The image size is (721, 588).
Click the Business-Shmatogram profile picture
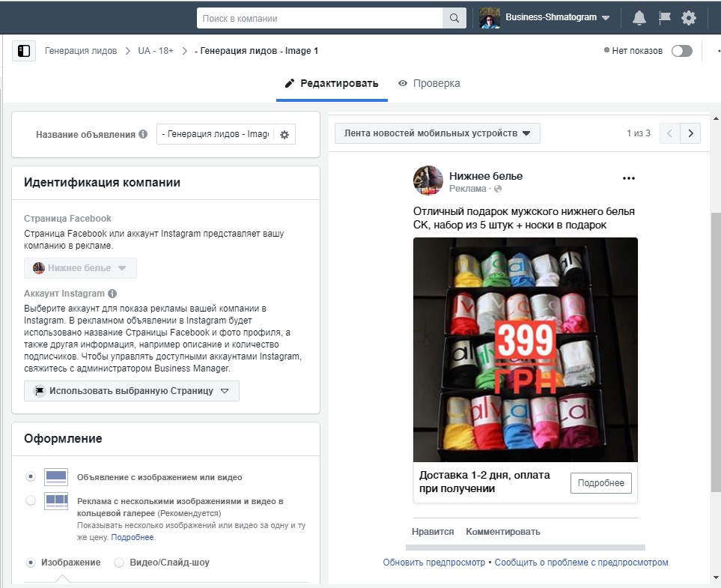point(489,18)
